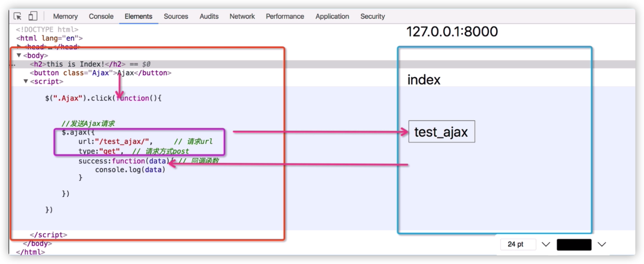Toggle the device toolbar icon
Image resolution: width=644 pixels, height=264 pixels.
pyautogui.click(x=33, y=16)
